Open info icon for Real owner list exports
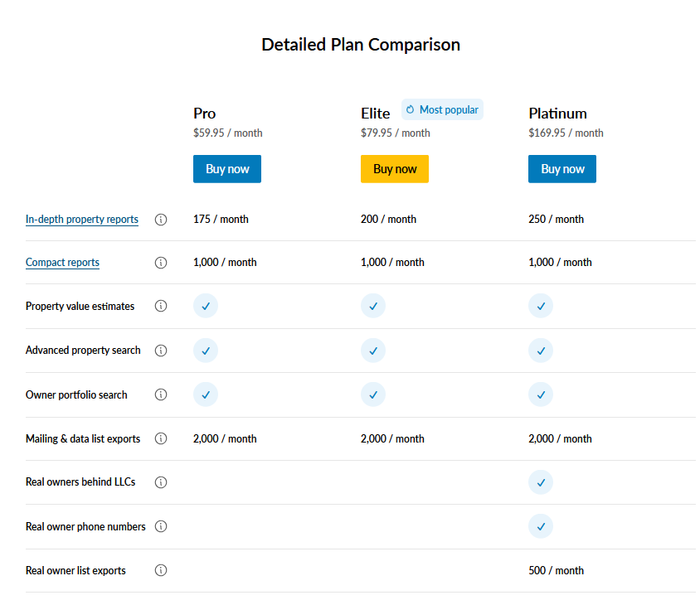Screen dimensions: 700x600 (x=161, y=570)
